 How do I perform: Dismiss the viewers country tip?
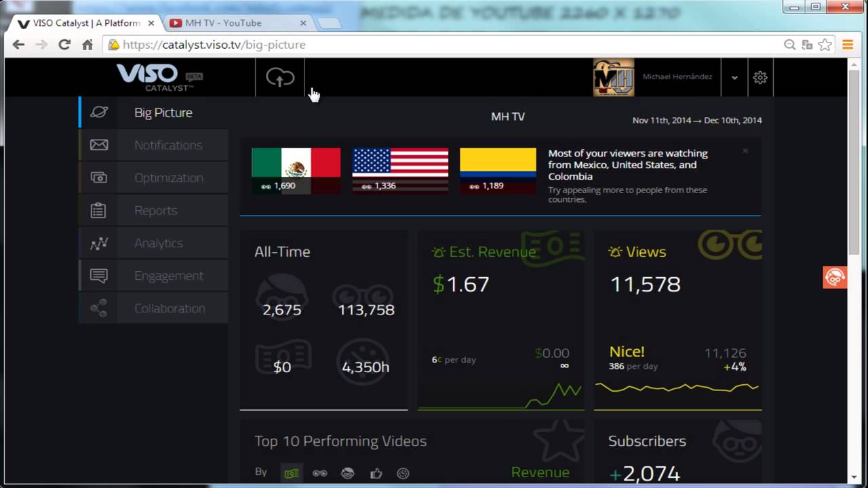point(745,150)
